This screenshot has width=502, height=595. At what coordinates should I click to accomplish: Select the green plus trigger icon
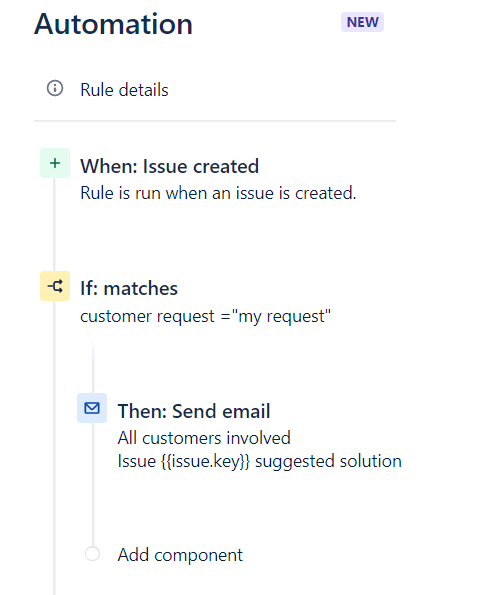click(x=55, y=163)
